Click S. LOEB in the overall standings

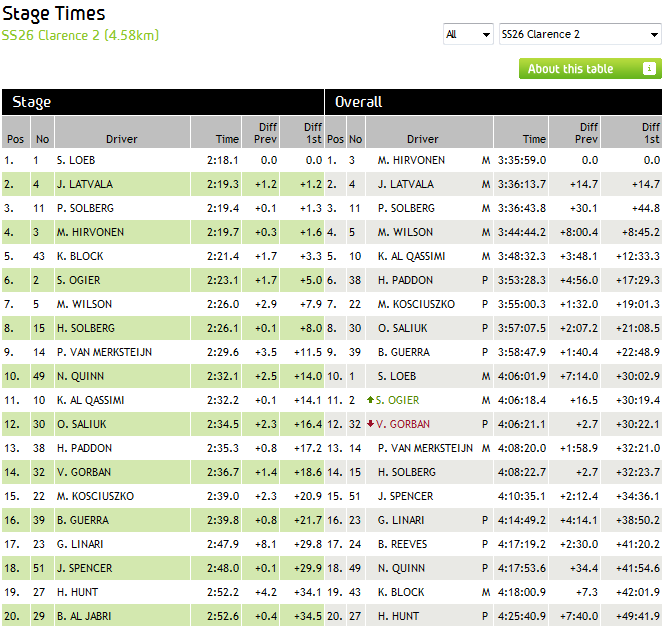397,376
